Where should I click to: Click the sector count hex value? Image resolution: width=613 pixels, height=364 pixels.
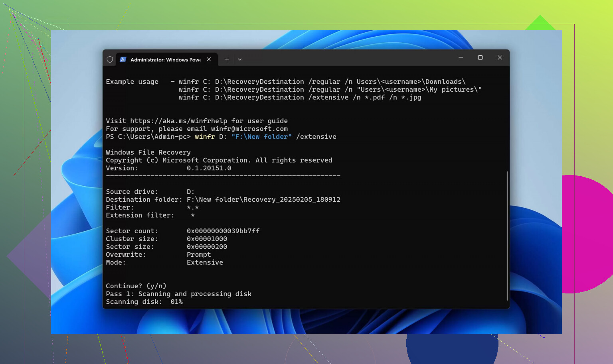(223, 231)
